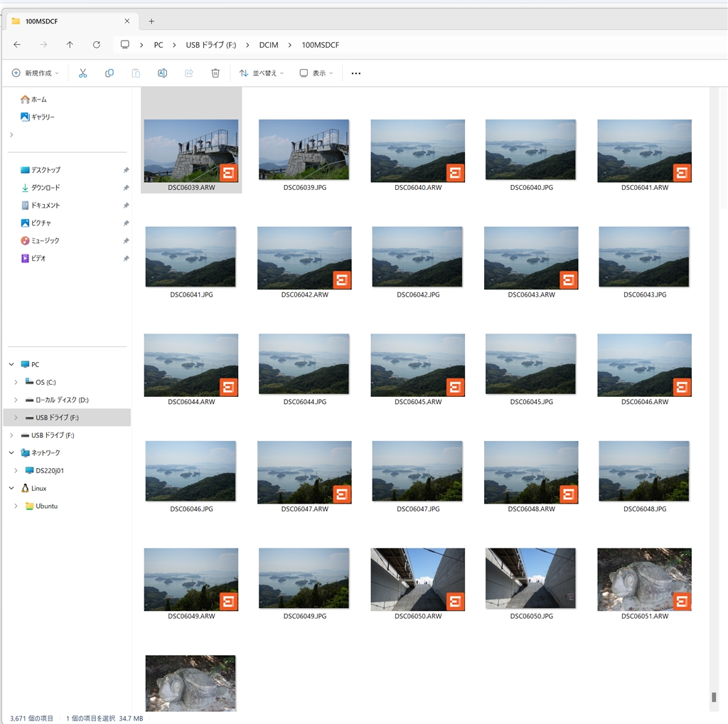Viewport: 728px width, 724px height.
Task: Open ダウンロード quick access folder
Action: coord(41,188)
